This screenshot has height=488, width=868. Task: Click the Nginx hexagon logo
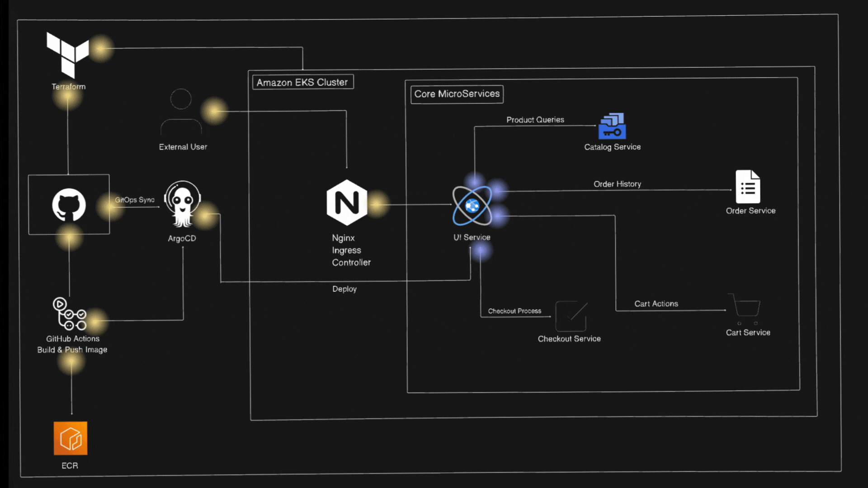347,202
